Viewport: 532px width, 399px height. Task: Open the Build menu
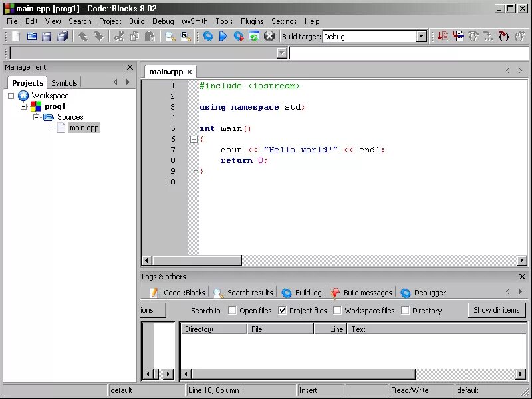(x=137, y=21)
